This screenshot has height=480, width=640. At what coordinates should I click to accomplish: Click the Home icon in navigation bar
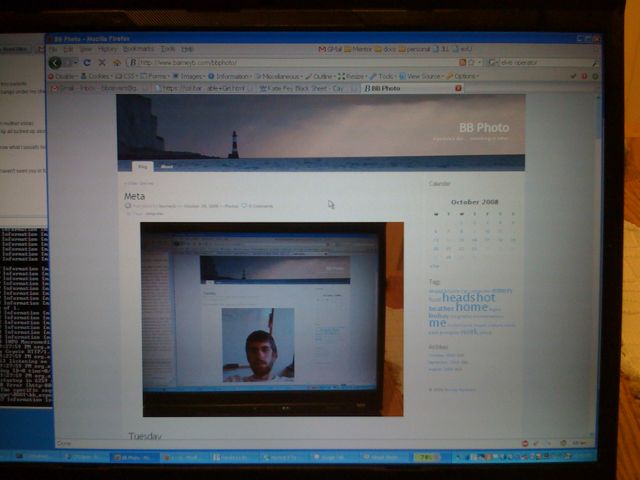(117, 62)
